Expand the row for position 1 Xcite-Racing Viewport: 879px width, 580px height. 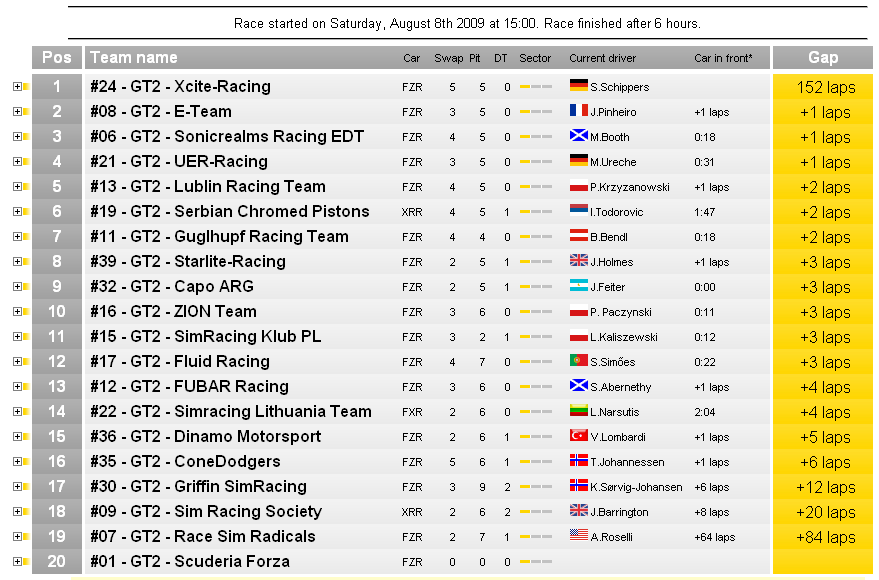coord(17,87)
